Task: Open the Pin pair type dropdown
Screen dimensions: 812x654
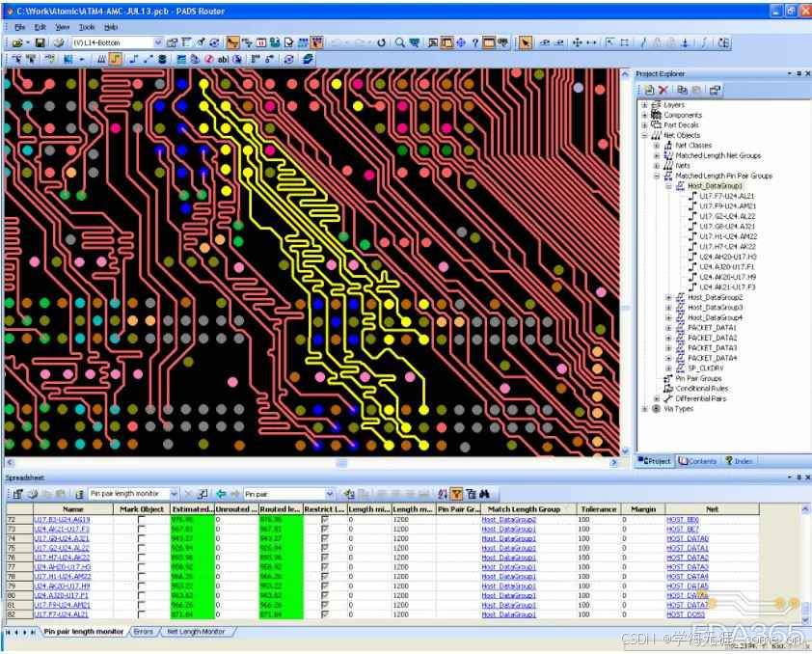Action: coord(330,494)
